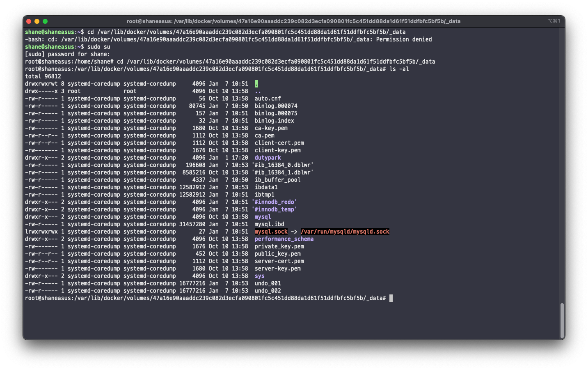The image size is (588, 370).
Task: Click the undo_002 file name
Action: pyautogui.click(x=268, y=291)
